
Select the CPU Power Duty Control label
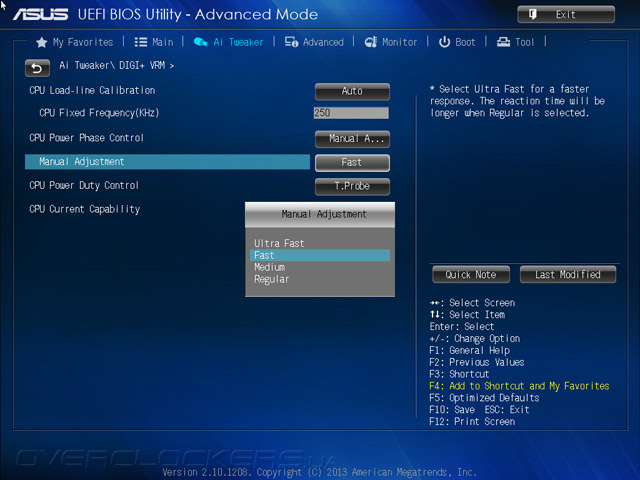pyautogui.click(x=84, y=186)
